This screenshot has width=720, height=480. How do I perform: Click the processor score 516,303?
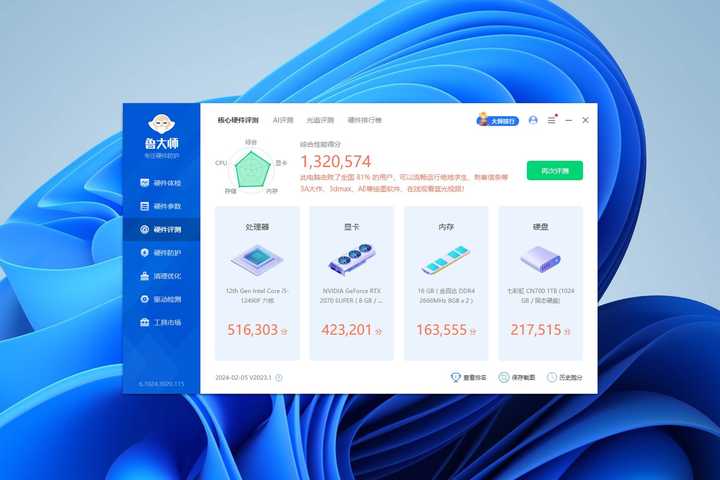[253, 330]
